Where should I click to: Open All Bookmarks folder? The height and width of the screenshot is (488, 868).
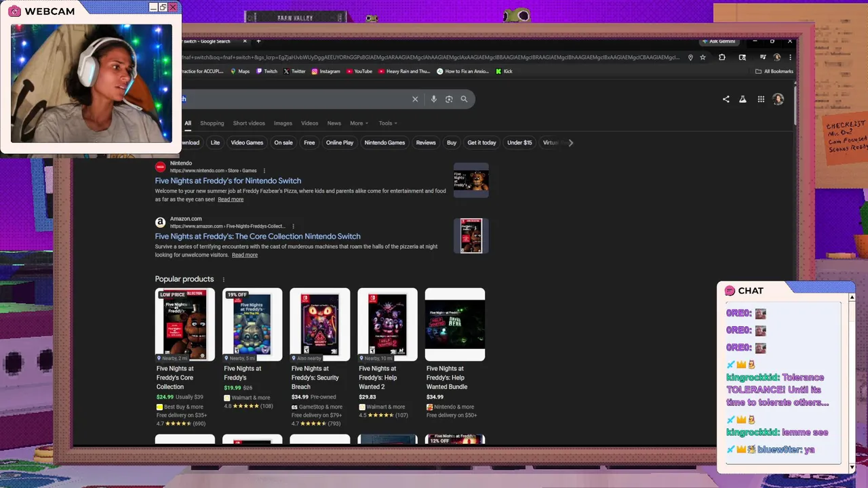(774, 71)
